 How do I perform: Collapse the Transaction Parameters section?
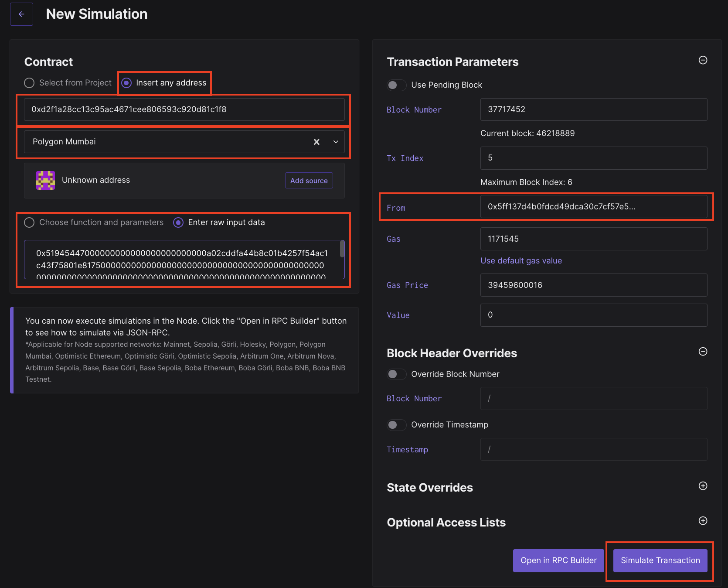pos(702,61)
